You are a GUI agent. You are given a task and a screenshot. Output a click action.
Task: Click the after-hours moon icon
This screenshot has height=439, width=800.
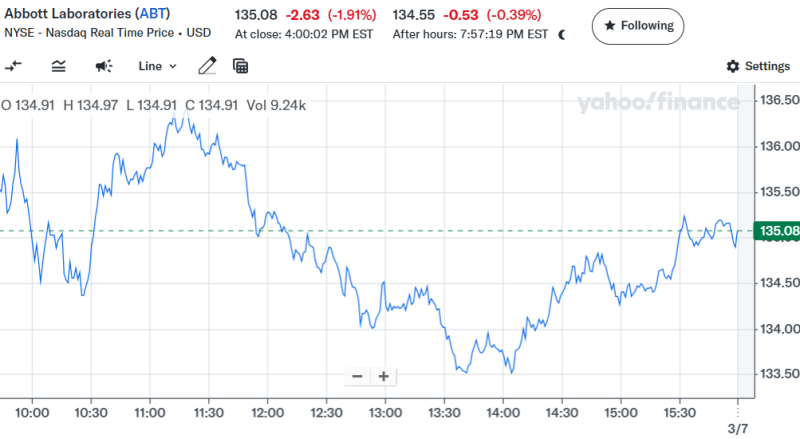pyautogui.click(x=562, y=34)
